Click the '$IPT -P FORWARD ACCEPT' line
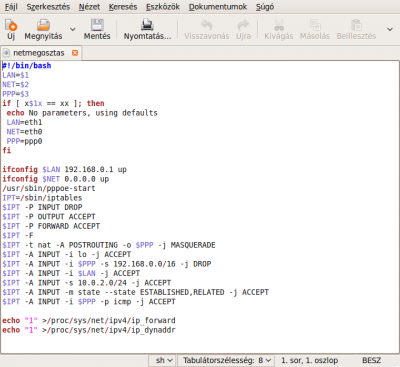Screen dimensions: 400x367 [51, 226]
